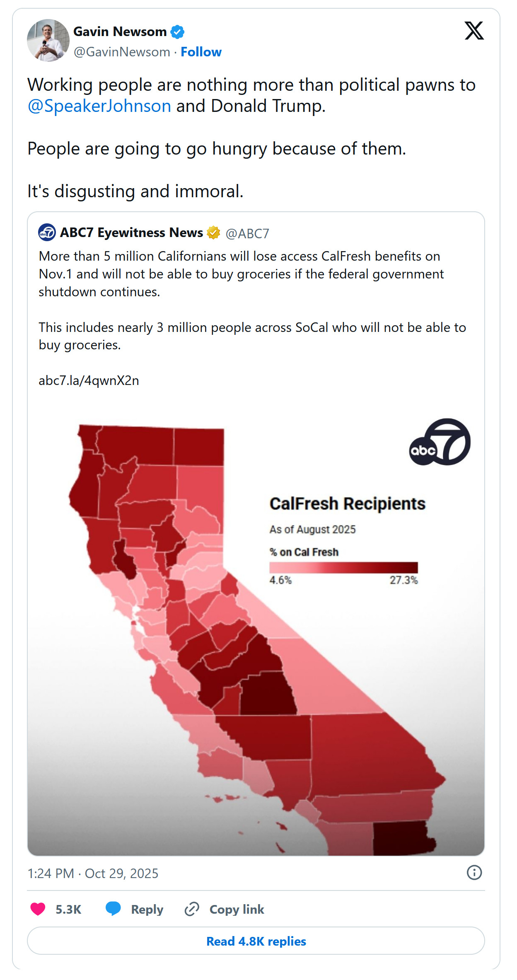
Task: Click the reply speech bubble icon
Action: (113, 909)
